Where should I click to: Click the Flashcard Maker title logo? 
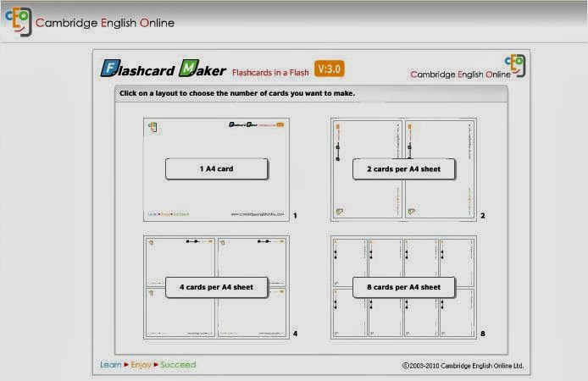point(164,69)
